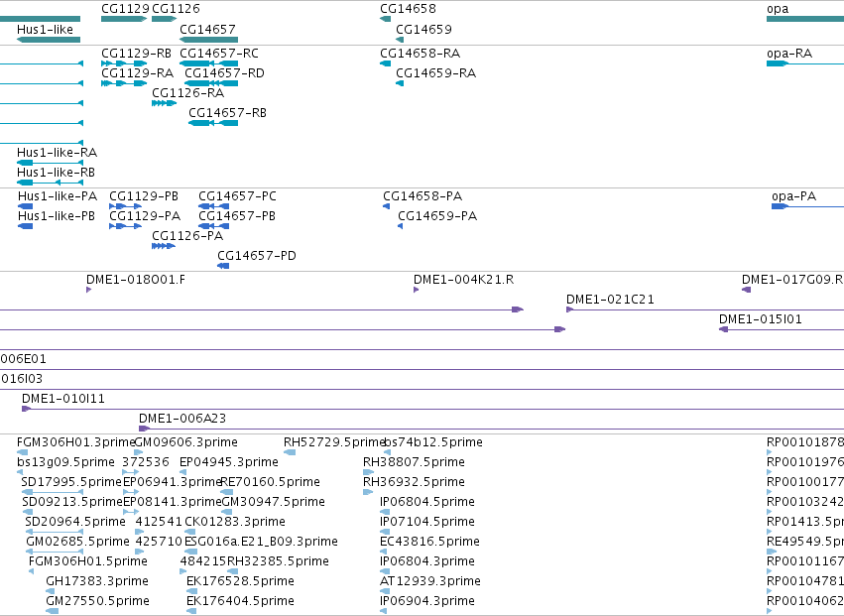
Task: Open the RE70160.5prime EST label
Action: [x=270, y=482]
